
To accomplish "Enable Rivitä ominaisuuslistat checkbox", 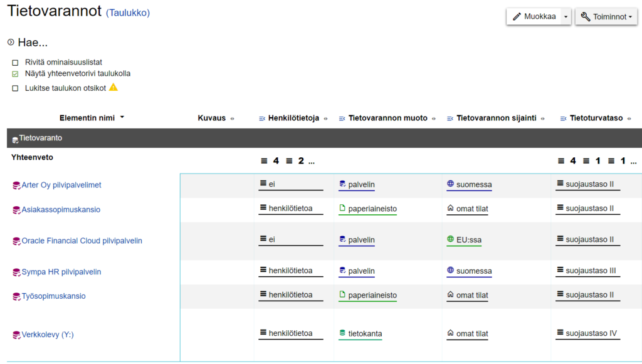I will 15,63.
